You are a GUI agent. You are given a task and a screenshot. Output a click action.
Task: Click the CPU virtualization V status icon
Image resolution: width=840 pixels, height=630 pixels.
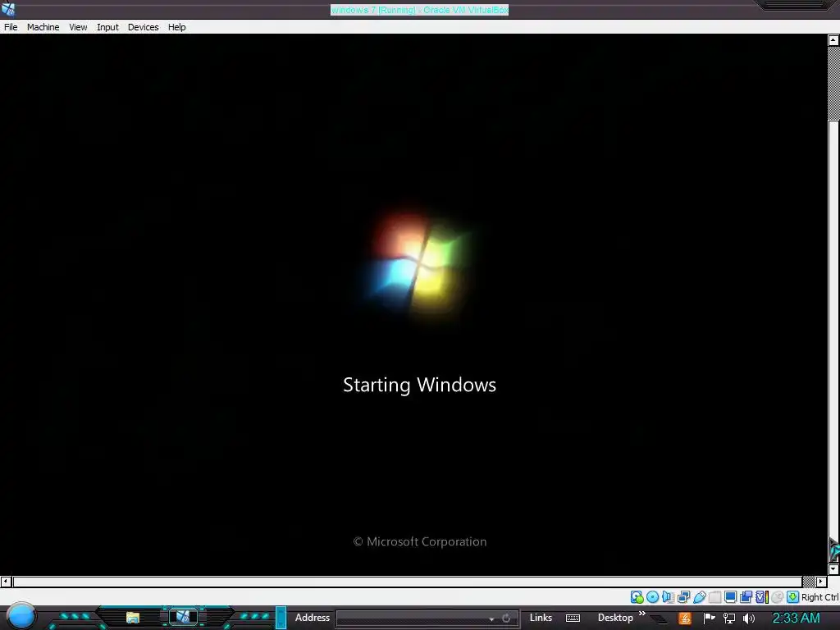pos(762,597)
